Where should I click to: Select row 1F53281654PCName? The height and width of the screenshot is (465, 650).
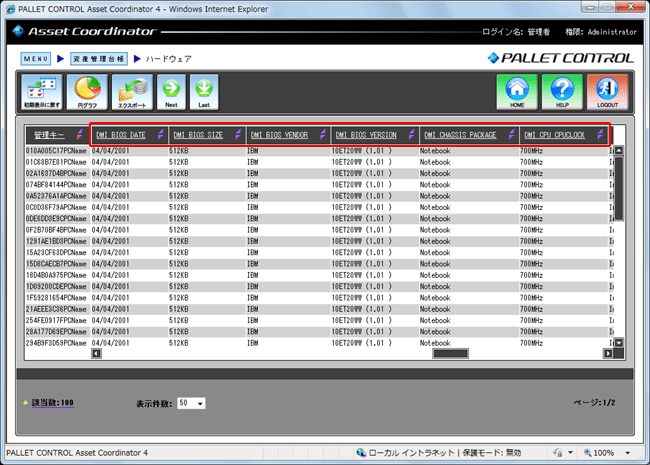(x=319, y=298)
